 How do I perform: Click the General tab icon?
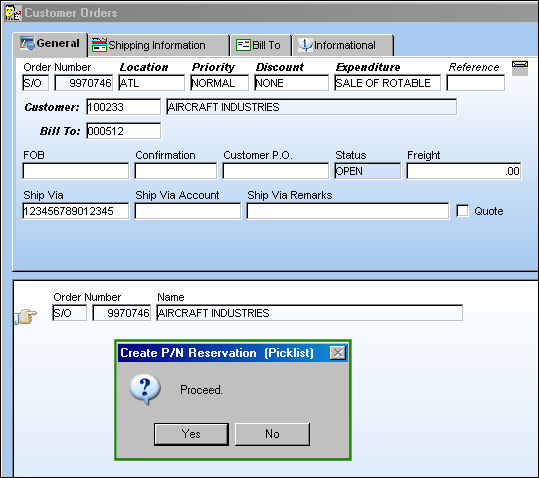click(x=27, y=43)
